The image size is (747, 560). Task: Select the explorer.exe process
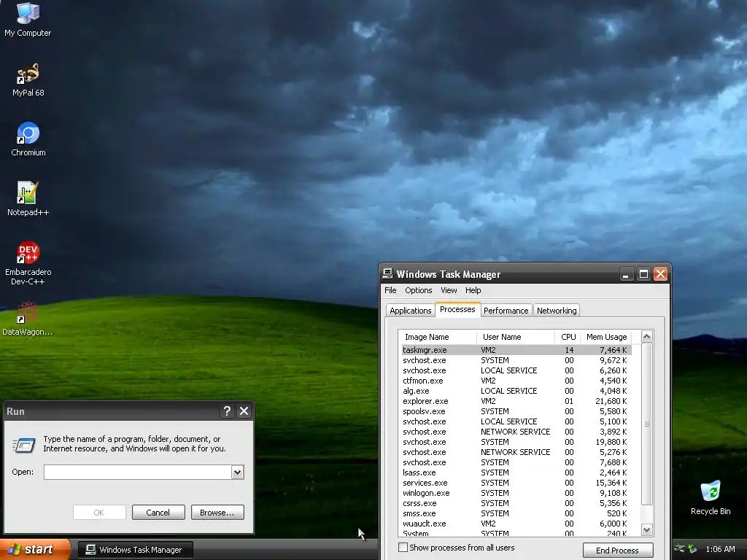tap(516, 401)
